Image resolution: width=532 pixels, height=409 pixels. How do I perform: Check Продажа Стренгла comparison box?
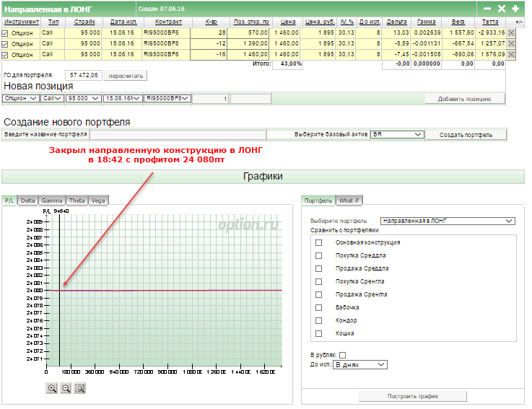pos(318,295)
